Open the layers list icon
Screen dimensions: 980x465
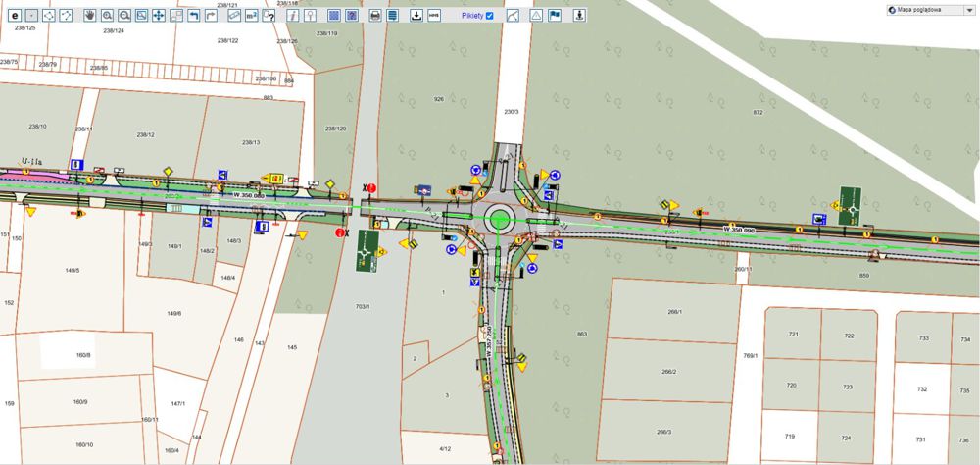coord(393,16)
